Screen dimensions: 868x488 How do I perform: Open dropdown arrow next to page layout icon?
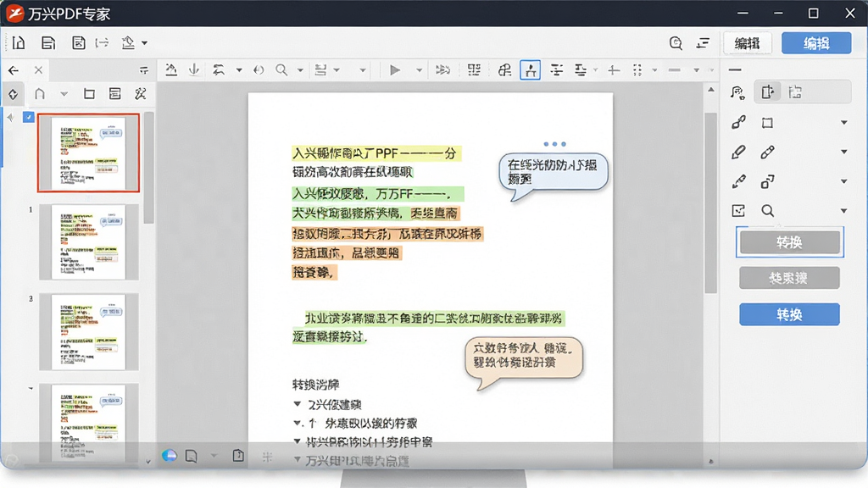(x=336, y=70)
